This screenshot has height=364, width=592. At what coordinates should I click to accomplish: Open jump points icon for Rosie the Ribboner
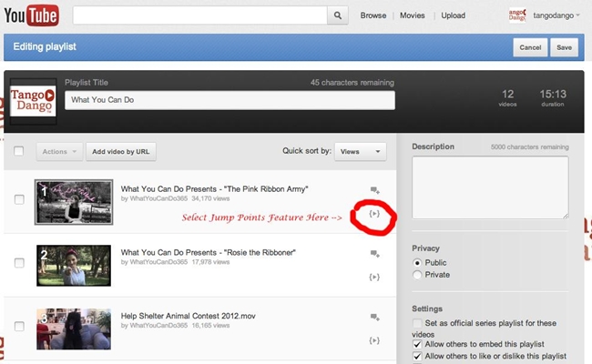374,277
